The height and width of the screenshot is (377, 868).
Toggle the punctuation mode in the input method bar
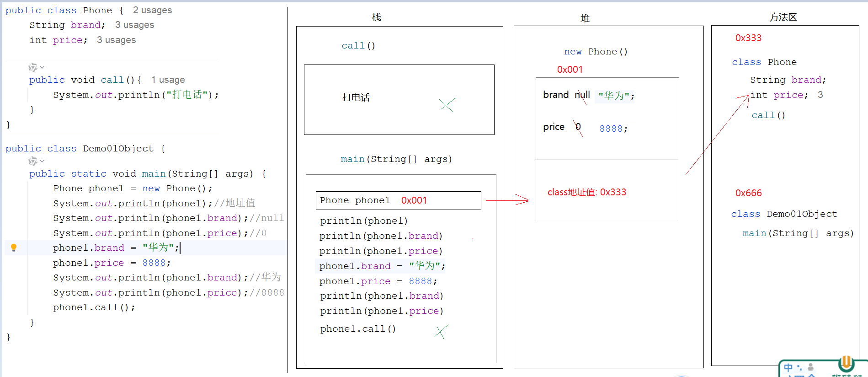click(799, 367)
